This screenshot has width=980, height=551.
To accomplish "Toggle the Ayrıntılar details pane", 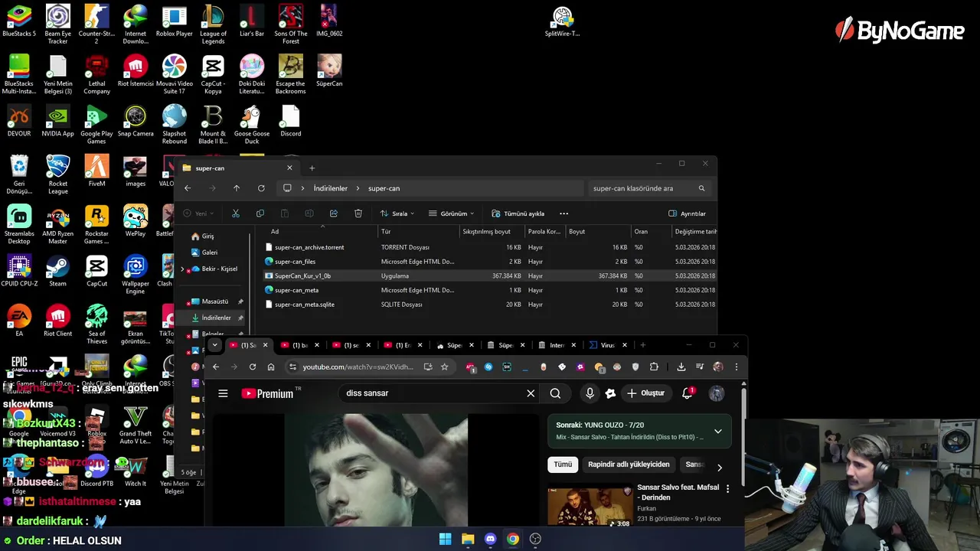I will click(688, 214).
